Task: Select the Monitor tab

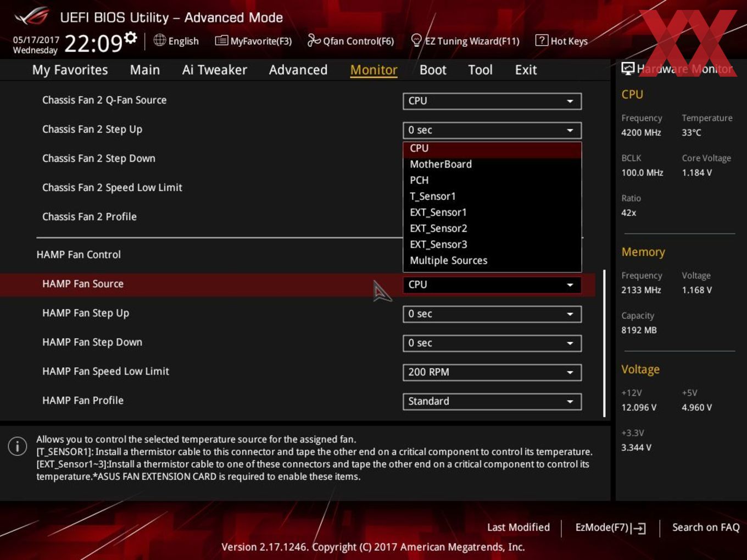Action: (374, 70)
